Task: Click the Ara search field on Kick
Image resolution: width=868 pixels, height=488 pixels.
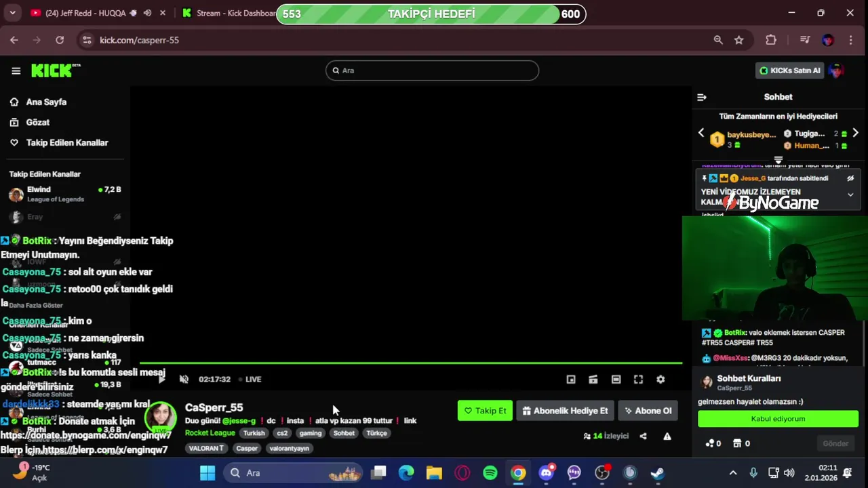Action: tap(432, 70)
